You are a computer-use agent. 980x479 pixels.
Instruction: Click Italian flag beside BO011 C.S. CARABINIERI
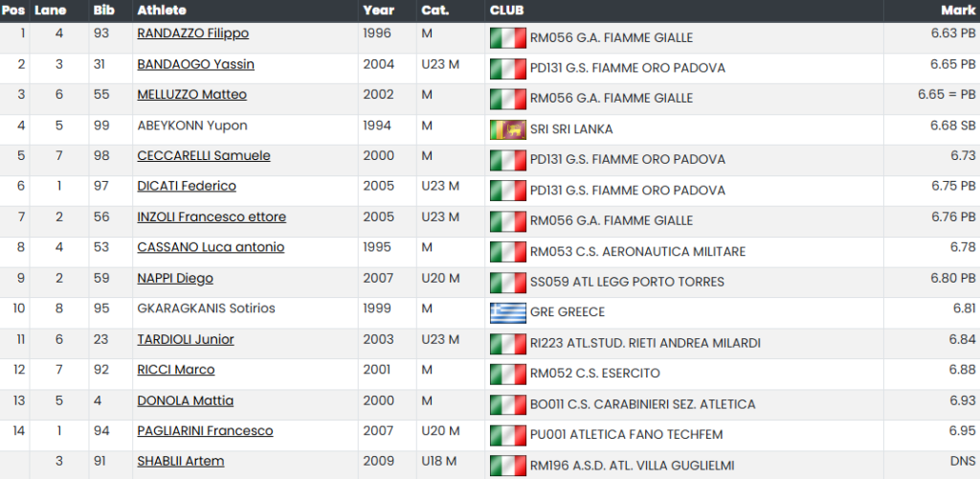[508, 404]
